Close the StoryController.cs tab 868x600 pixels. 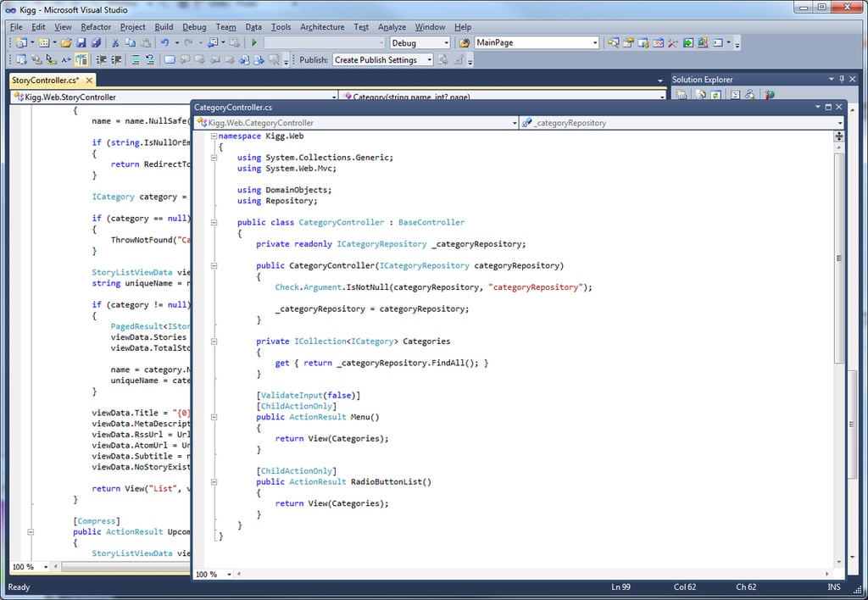[89, 81]
